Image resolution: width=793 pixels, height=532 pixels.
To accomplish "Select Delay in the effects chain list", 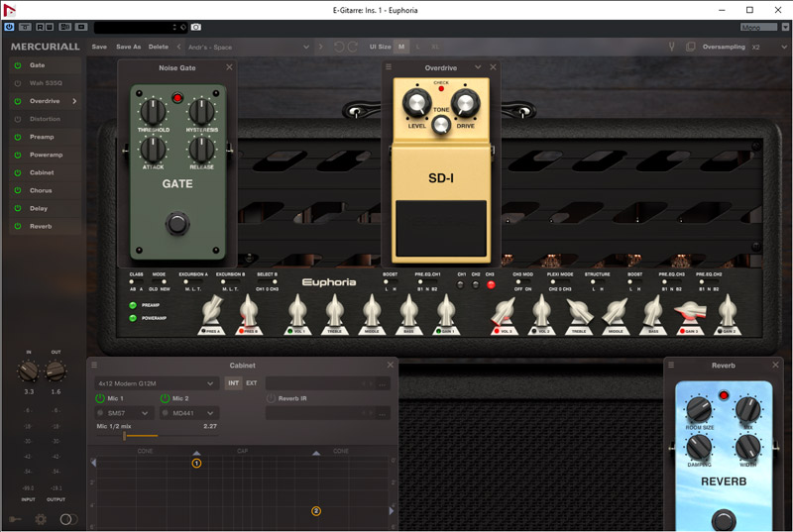I will tap(38, 208).
